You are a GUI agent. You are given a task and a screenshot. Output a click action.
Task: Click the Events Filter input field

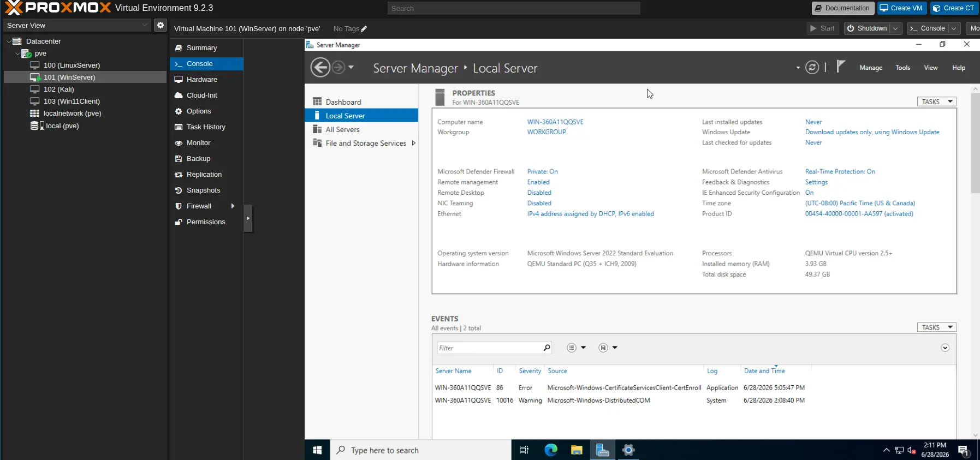click(489, 348)
